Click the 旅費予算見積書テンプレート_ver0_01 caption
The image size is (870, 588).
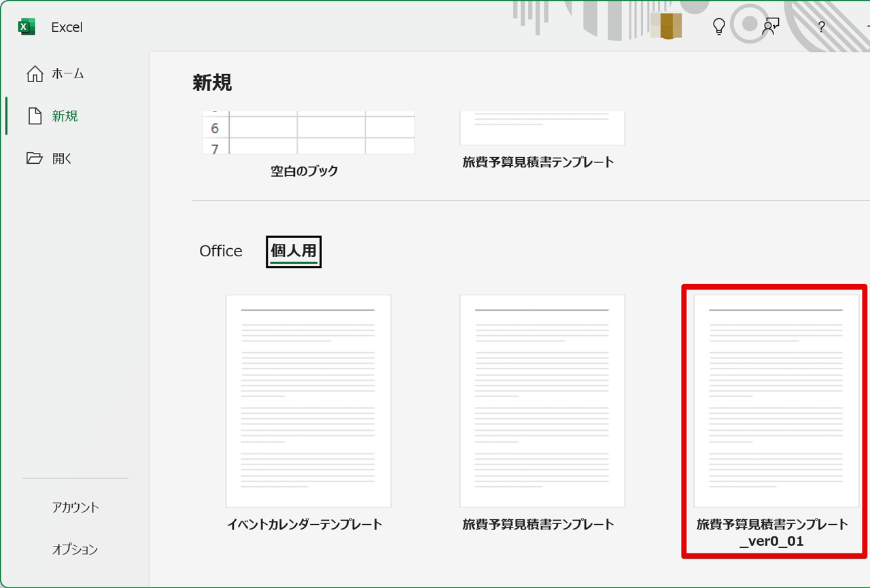[773, 533]
